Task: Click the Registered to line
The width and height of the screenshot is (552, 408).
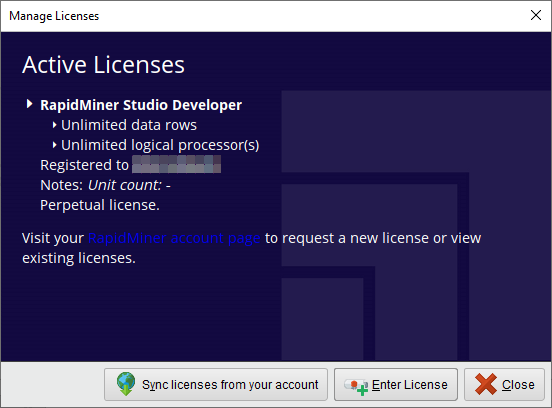Action: (x=131, y=165)
